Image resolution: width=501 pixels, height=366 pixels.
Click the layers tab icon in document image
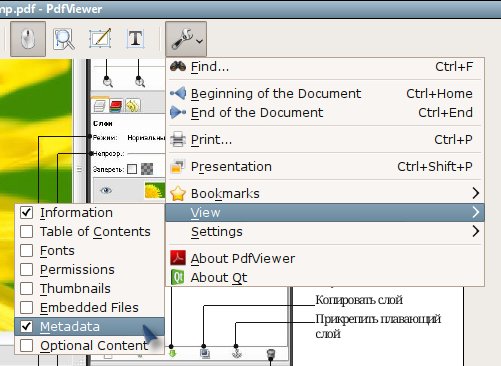(x=100, y=106)
